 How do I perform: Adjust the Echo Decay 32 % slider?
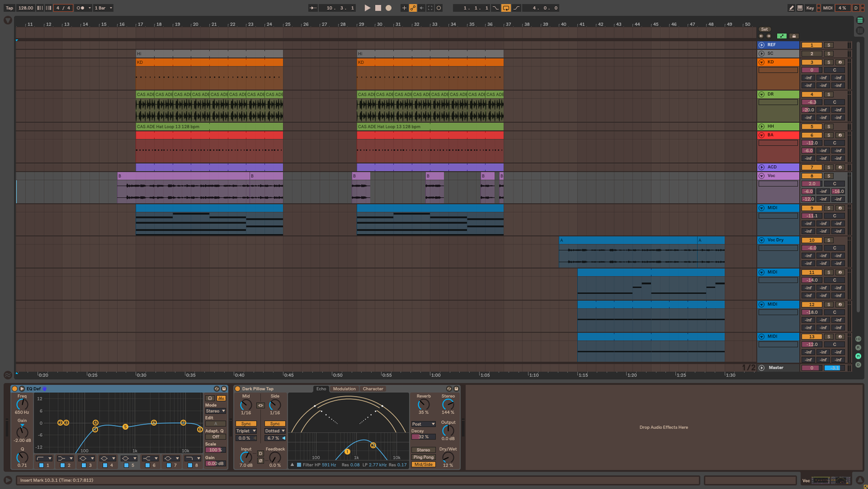(x=423, y=437)
